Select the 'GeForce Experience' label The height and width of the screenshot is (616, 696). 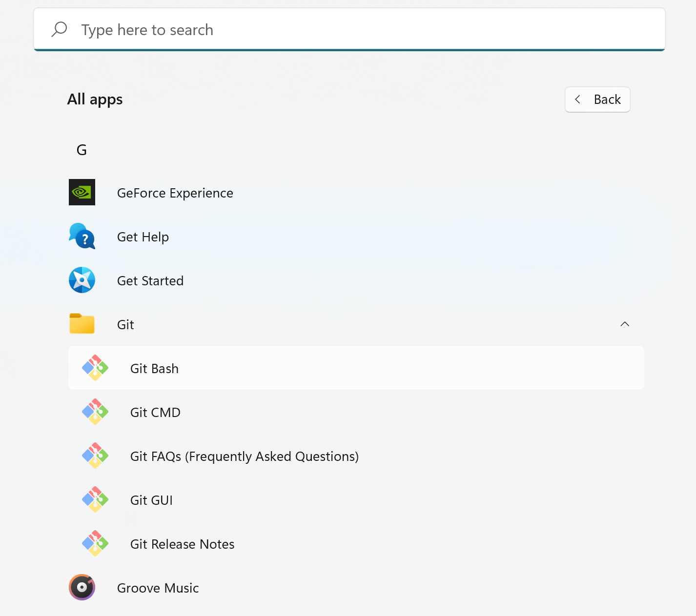(175, 193)
